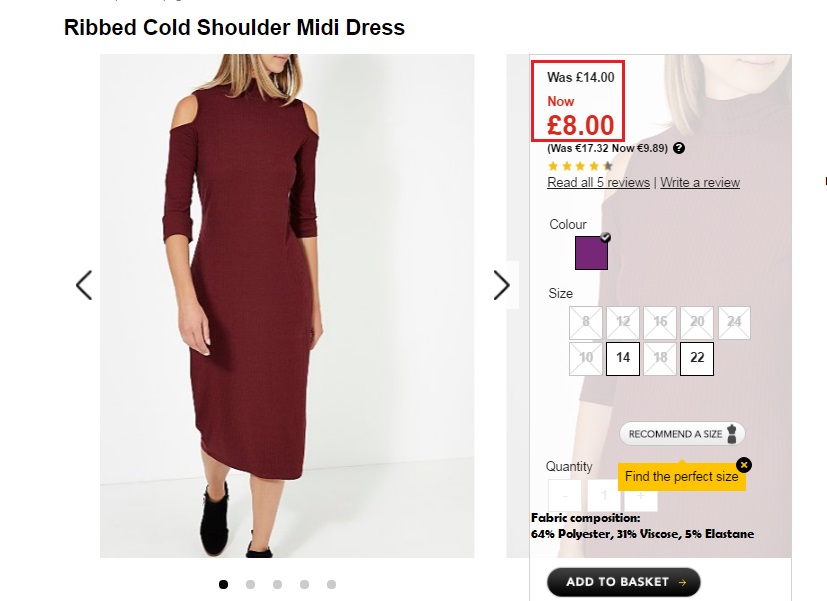The image size is (827, 601).
Task: Increase quantity with plus button
Action: tap(641, 496)
